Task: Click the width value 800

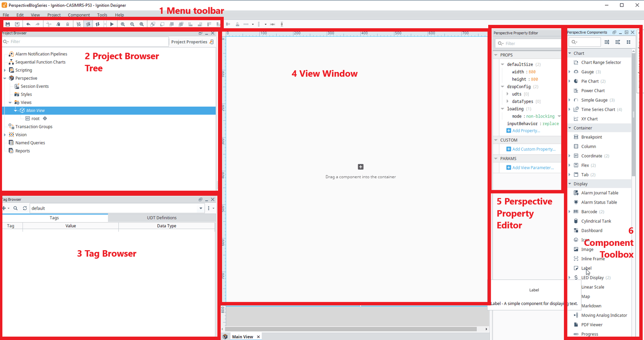Action: (532, 72)
